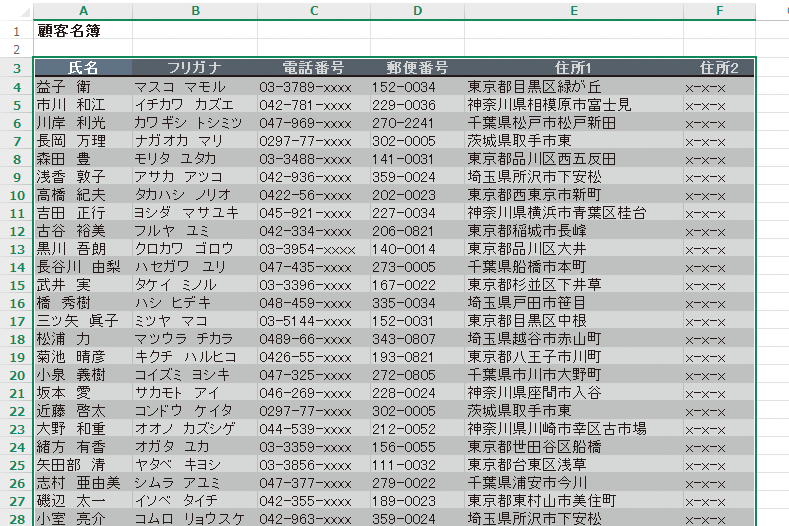Select address cell 神奈川県川崎市幸区古市場
789x526 pixels.
pyautogui.click(x=574, y=429)
